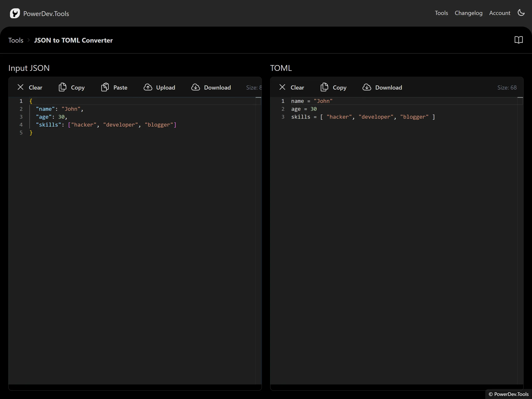Click Download icon in TOML toolbar
Screen dimensions: 532x399
367,87
